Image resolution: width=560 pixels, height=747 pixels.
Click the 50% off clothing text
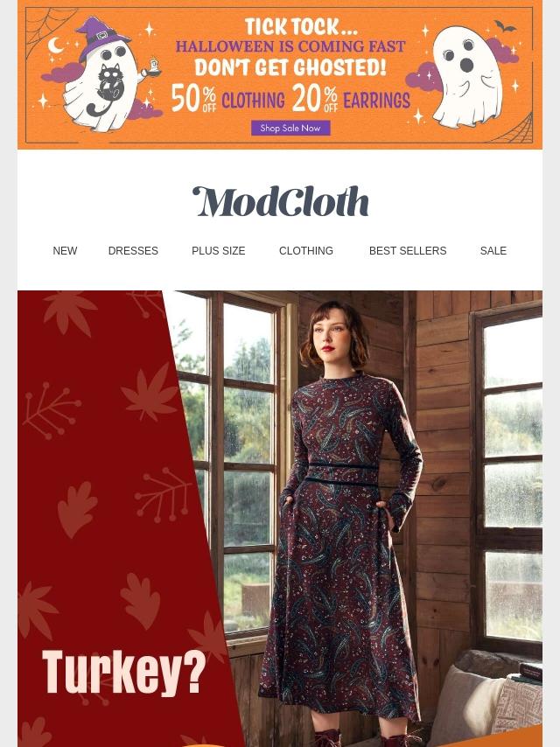tap(227, 99)
